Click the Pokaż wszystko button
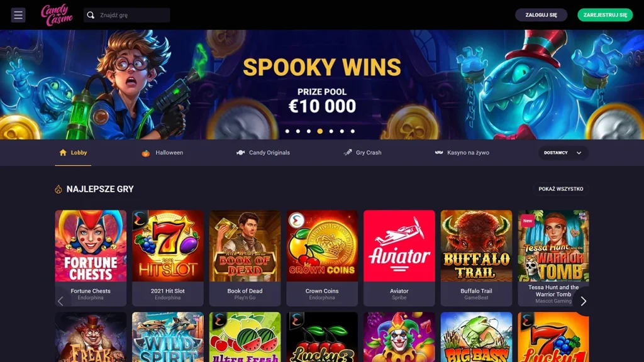 (x=560, y=189)
